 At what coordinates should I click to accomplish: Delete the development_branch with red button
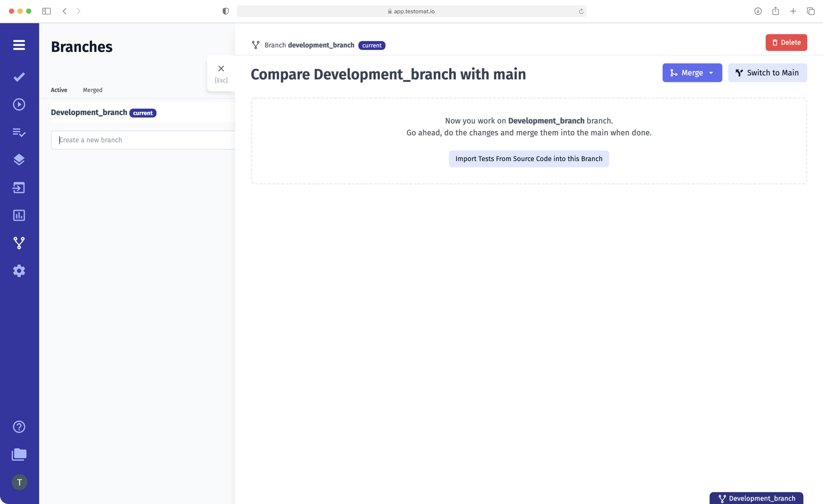(x=786, y=42)
